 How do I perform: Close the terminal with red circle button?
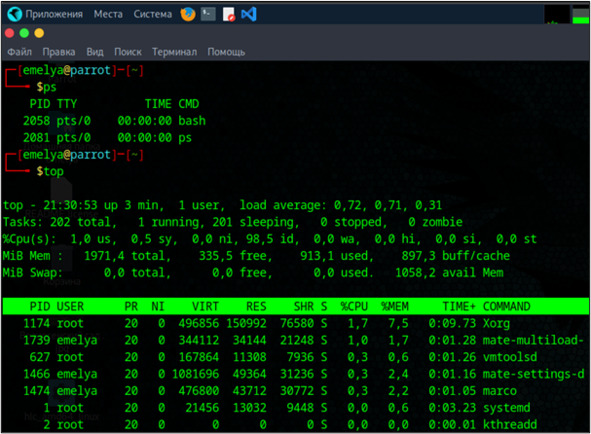click(x=9, y=33)
